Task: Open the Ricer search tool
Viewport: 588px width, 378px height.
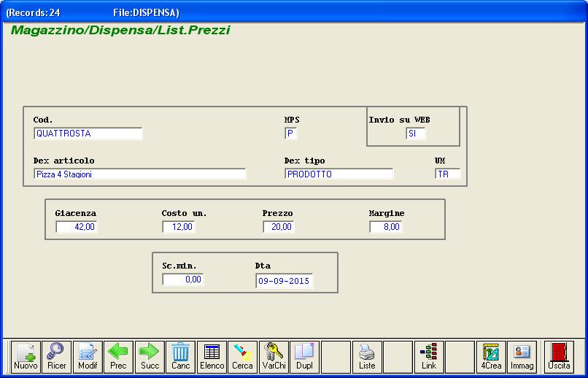Action: pos(56,357)
